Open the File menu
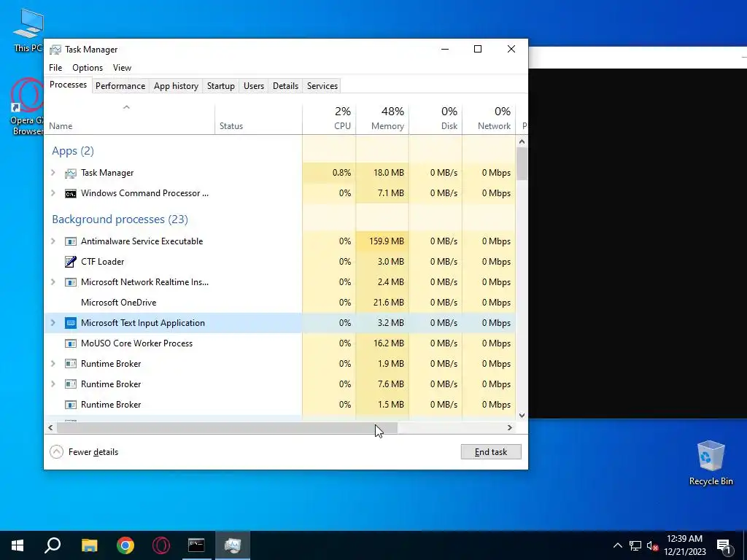 (55, 68)
